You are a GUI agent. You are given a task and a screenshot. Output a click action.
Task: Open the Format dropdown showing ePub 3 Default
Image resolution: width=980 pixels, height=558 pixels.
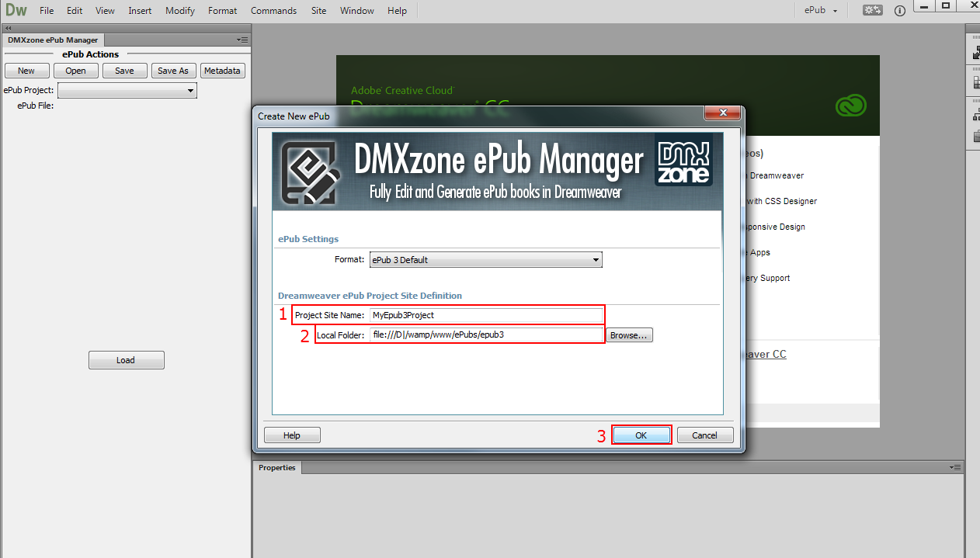(486, 260)
